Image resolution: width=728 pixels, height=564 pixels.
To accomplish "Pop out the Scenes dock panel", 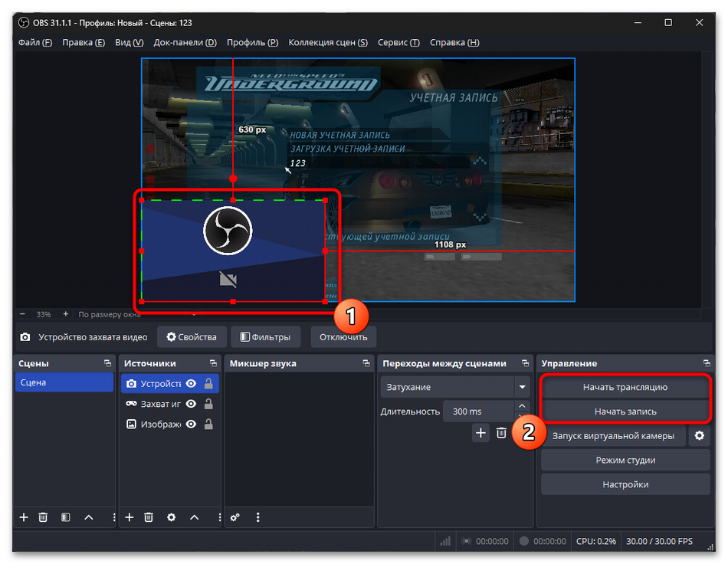I will (x=108, y=363).
